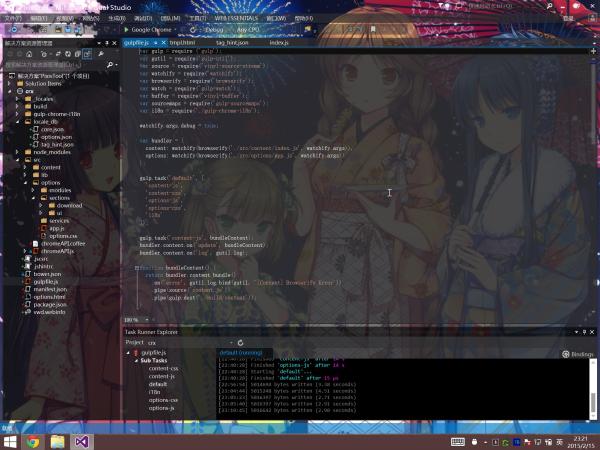Image resolution: width=600 pixels, height=450 pixels.
Task: Select manifest.json in Solution Explorer
Action: [x=50, y=289]
